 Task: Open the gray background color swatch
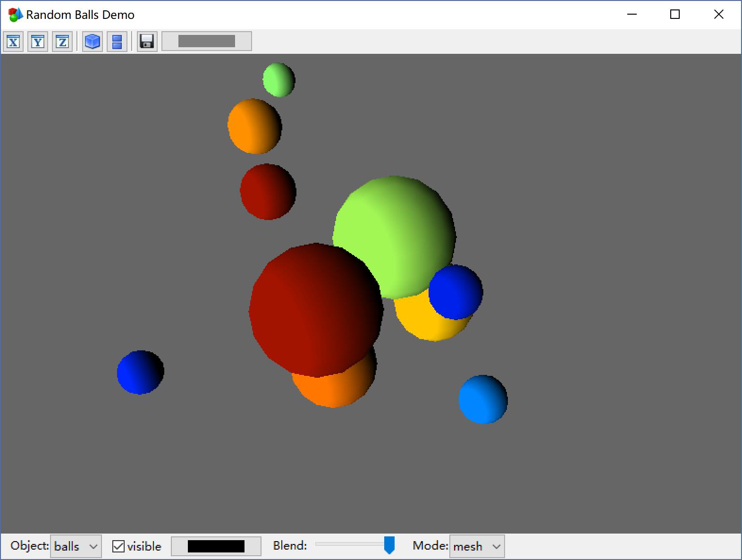tap(206, 42)
